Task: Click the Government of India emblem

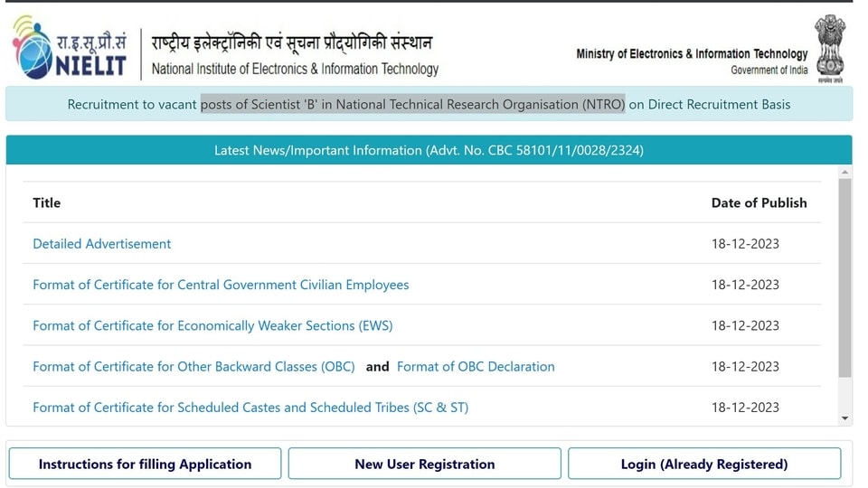Action: coord(830,49)
